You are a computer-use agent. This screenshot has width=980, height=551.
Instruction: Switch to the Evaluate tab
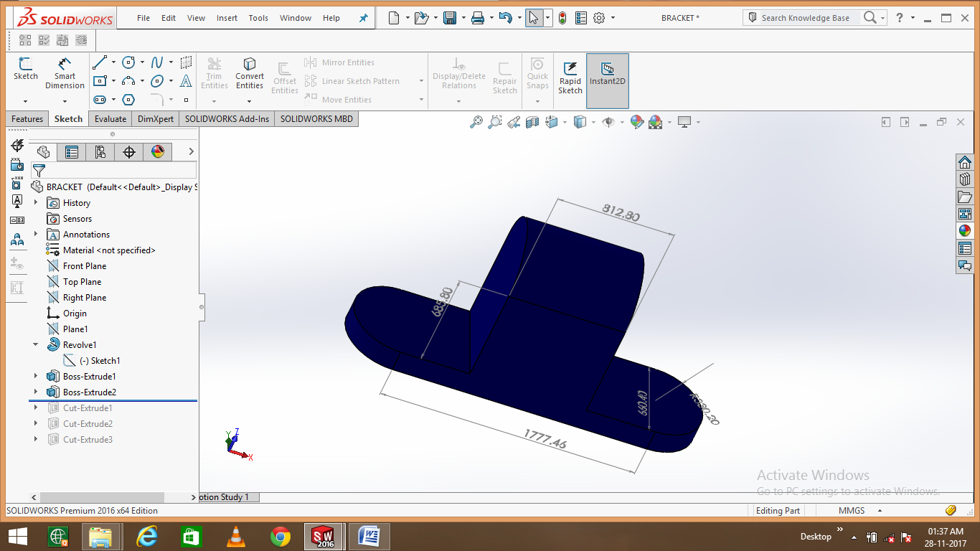coord(110,118)
